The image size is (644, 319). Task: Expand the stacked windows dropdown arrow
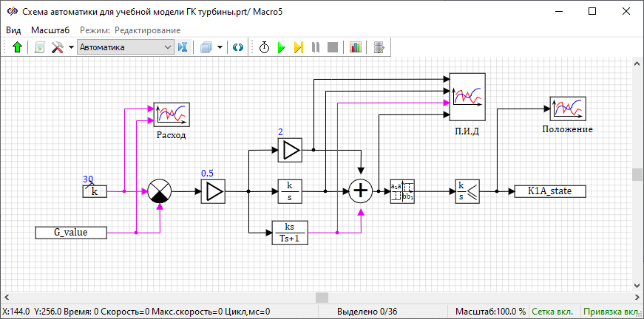coord(220,47)
